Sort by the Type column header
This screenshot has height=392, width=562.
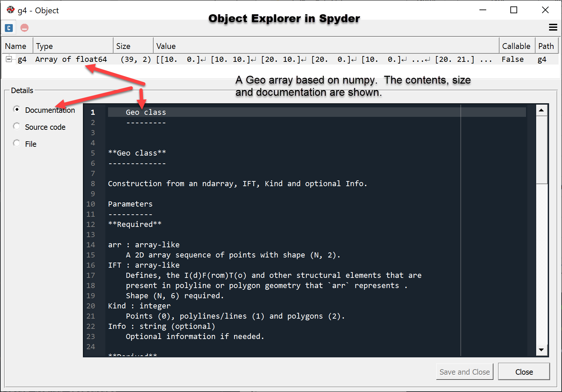click(73, 46)
